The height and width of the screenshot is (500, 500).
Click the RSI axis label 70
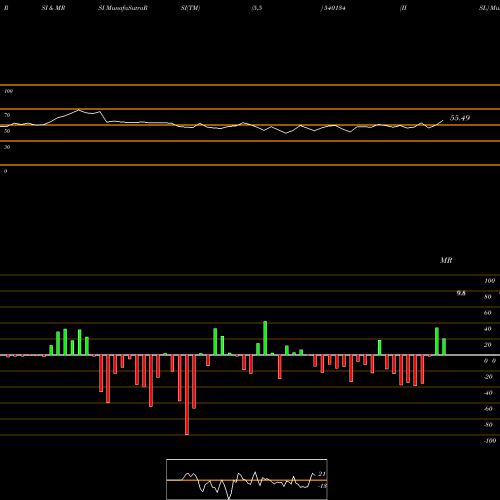pyautogui.click(x=7, y=115)
